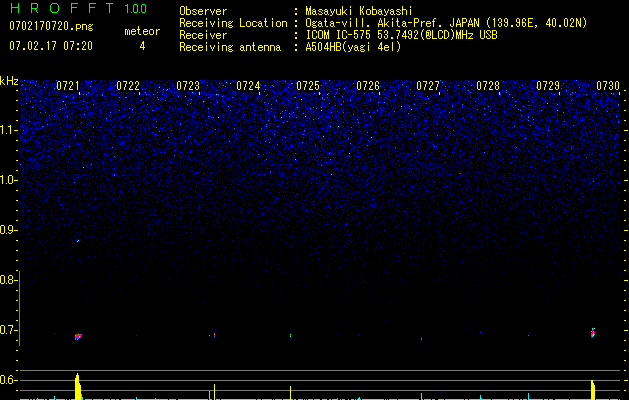Viewport: 629px width, 400px height.
Task: Click the 0725 time marker
Action: pyautogui.click(x=308, y=86)
